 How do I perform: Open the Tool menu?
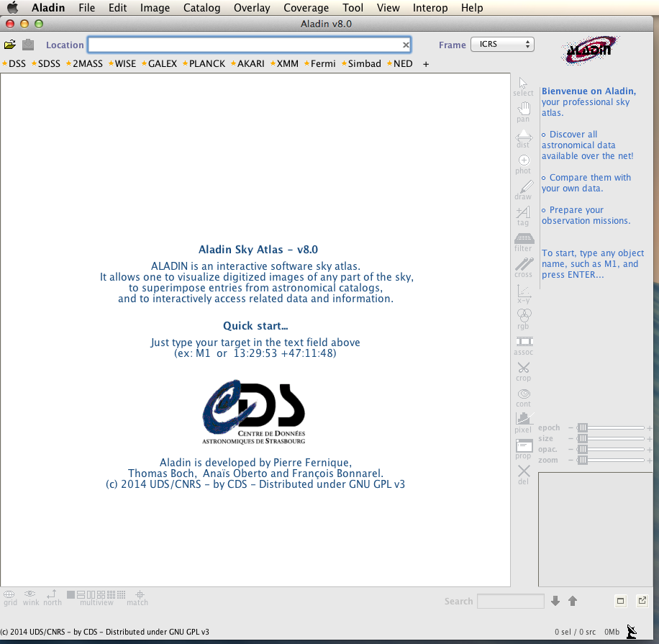click(x=353, y=8)
